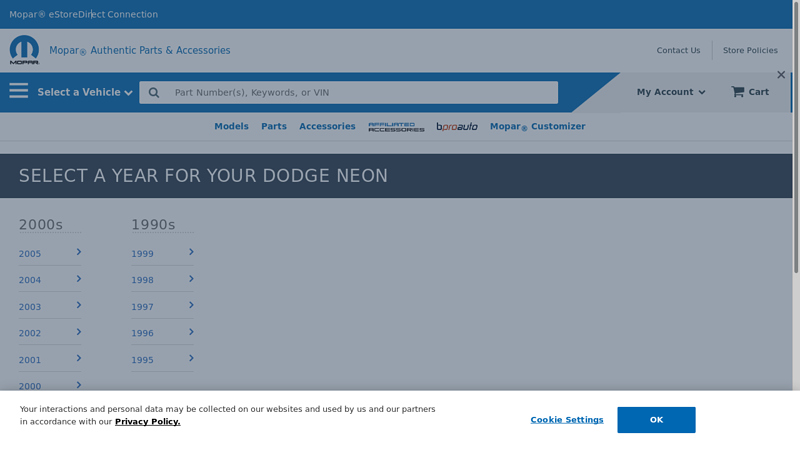This screenshot has width=800, height=450.
Task: Open the shopping Cart
Action: 749,92
